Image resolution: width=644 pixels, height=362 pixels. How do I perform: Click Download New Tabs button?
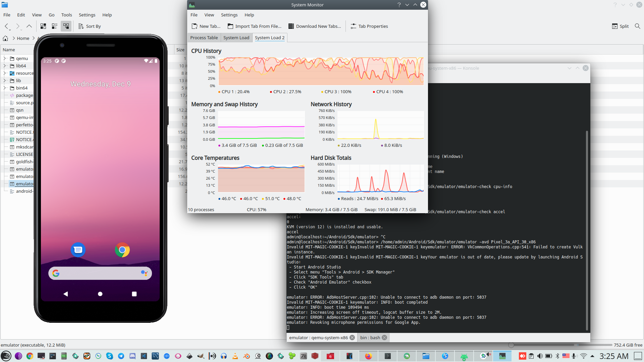point(315,26)
